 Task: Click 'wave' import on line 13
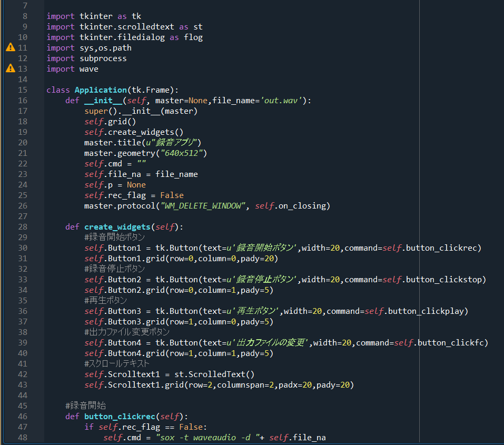pos(89,69)
